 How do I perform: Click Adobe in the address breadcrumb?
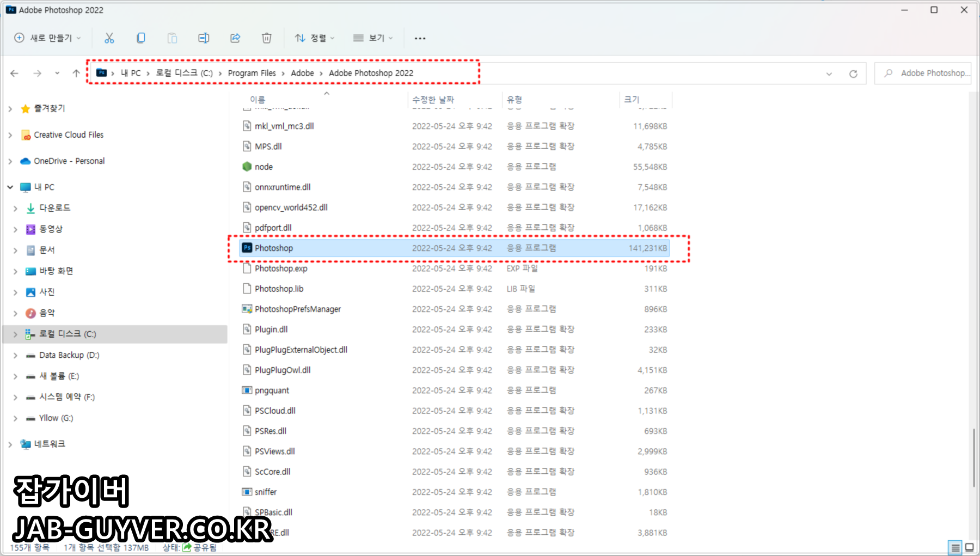click(302, 73)
